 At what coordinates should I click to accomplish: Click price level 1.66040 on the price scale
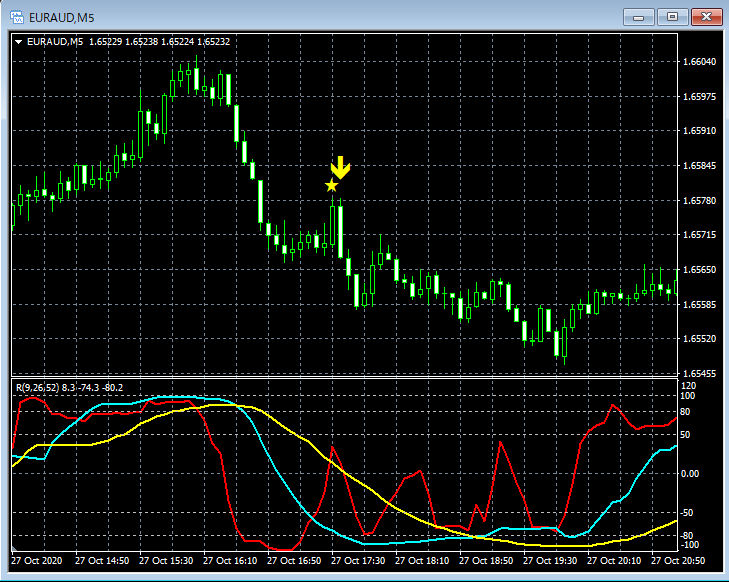(699, 61)
